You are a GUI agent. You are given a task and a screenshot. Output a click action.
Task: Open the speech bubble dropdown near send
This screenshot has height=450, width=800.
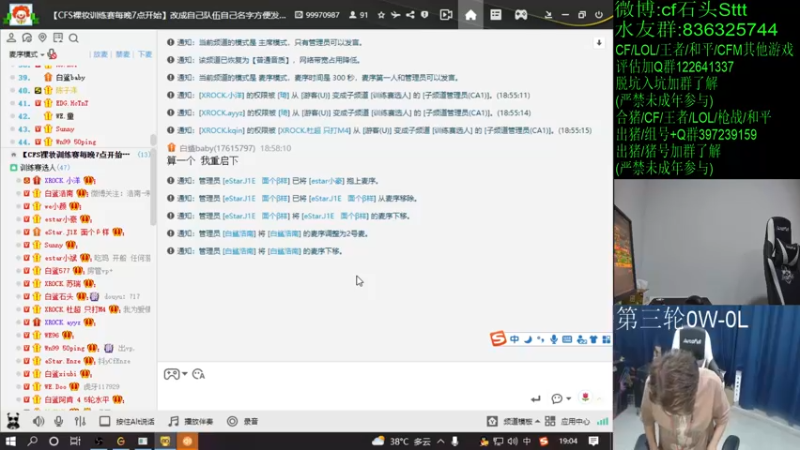561,398
